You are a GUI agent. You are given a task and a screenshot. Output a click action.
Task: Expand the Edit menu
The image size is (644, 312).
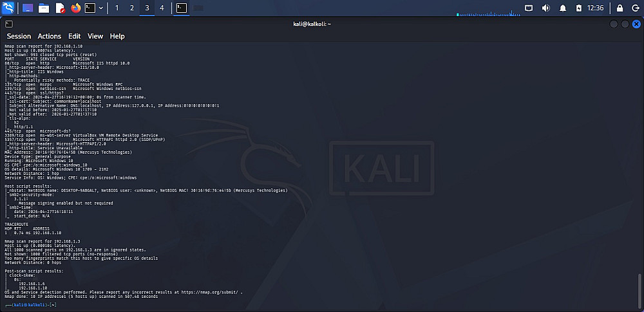[x=74, y=36]
